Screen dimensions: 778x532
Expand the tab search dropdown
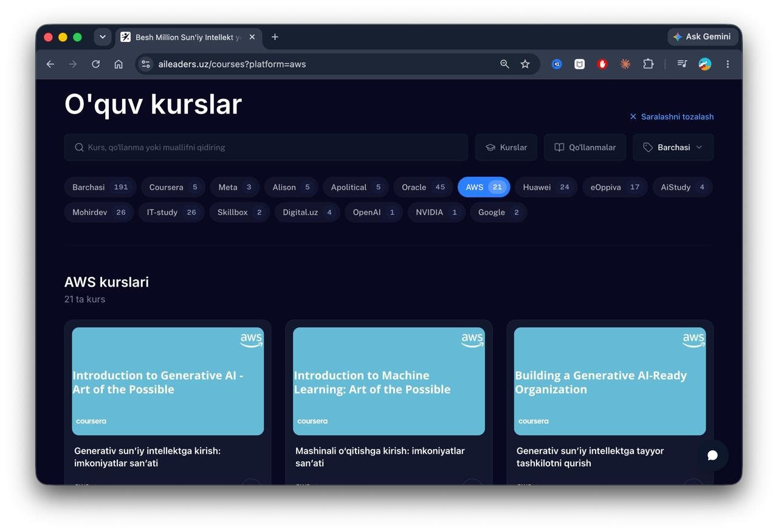pos(103,37)
